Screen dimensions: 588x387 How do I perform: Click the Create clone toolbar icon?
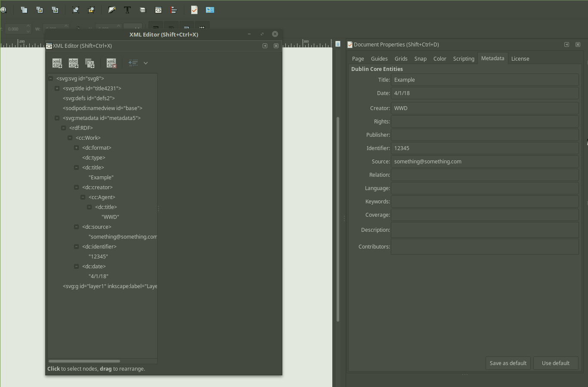click(40, 9)
